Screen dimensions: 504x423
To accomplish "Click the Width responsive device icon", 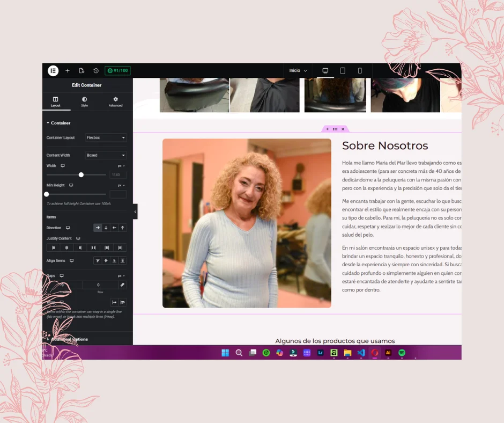I will [x=63, y=166].
